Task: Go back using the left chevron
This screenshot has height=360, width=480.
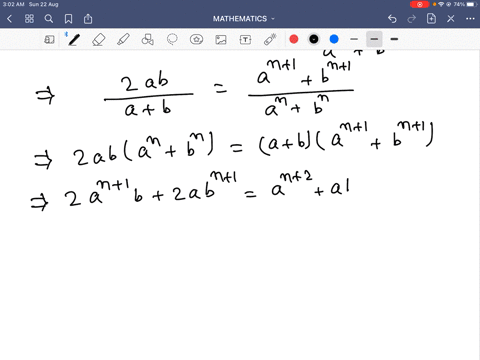Action: [9, 19]
